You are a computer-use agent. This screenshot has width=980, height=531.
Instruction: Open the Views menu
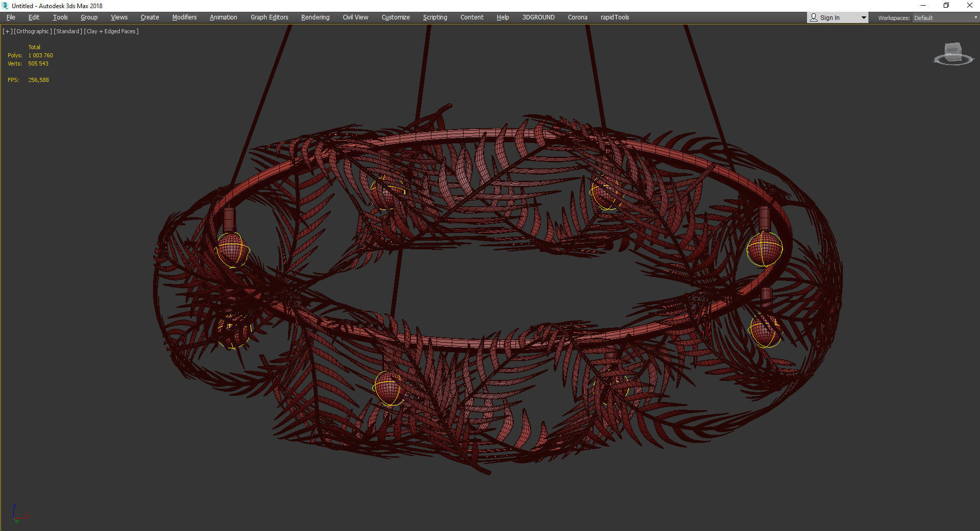coord(119,17)
